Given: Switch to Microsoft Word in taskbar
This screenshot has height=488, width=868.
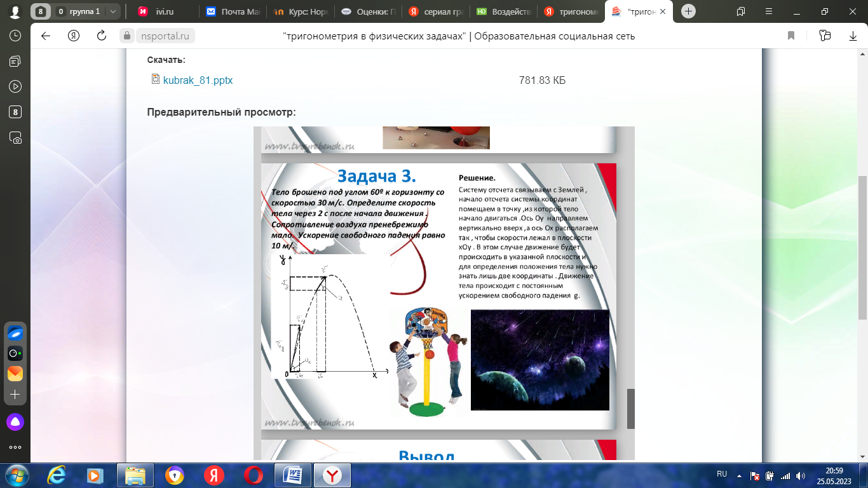Looking at the screenshot, I should click(293, 475).
